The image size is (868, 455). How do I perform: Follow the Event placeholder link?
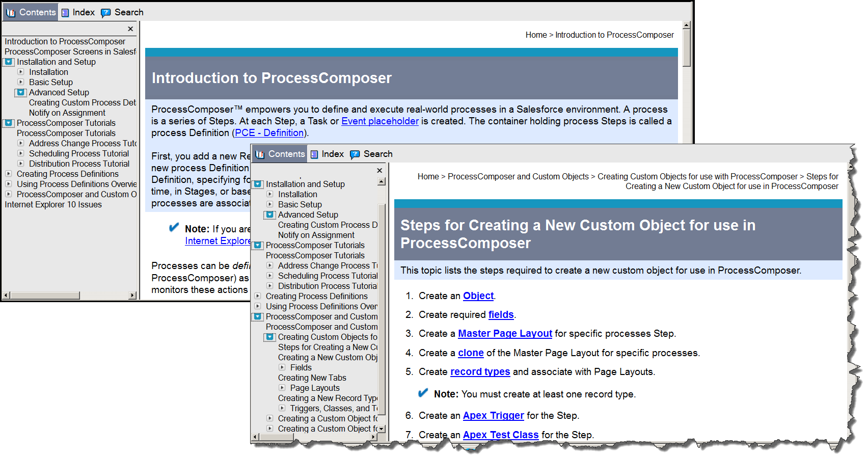point(380,121)
